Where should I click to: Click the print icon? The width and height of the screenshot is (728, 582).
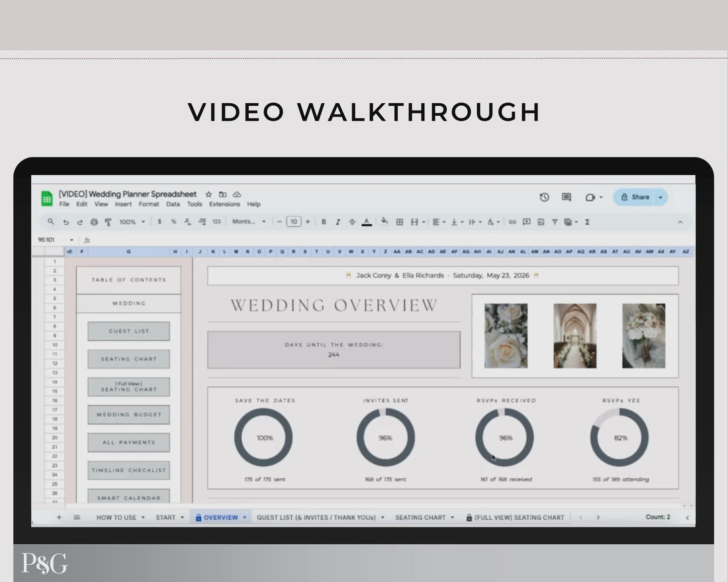click(x=94, y=222)
